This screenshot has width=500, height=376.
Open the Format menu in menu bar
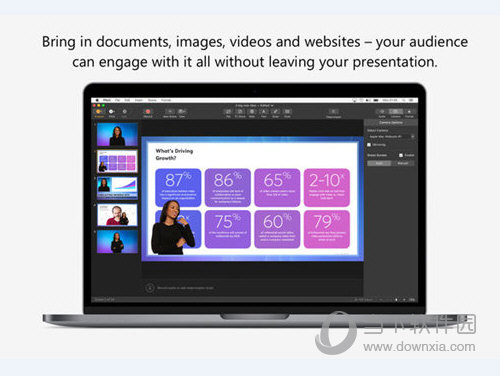(x=166, y=100)
